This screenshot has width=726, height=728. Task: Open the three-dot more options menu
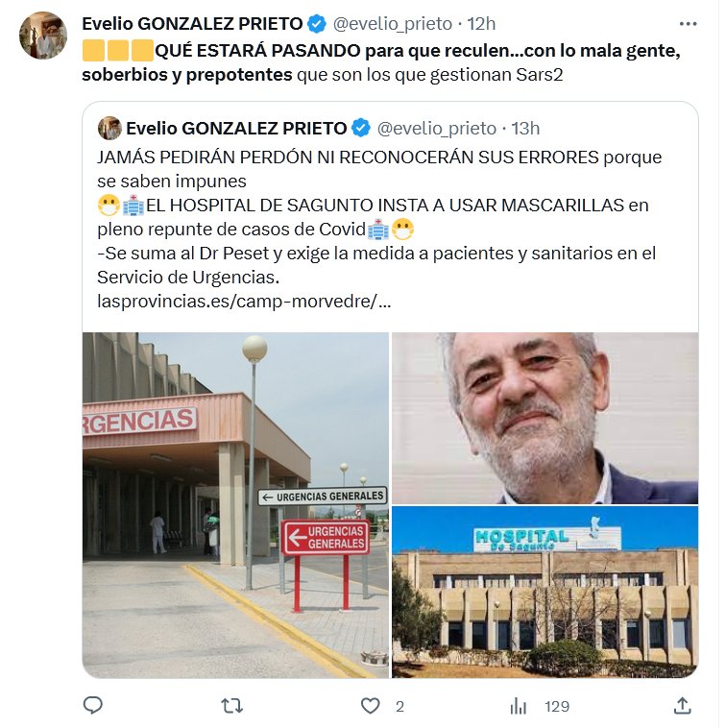(688, 24)
